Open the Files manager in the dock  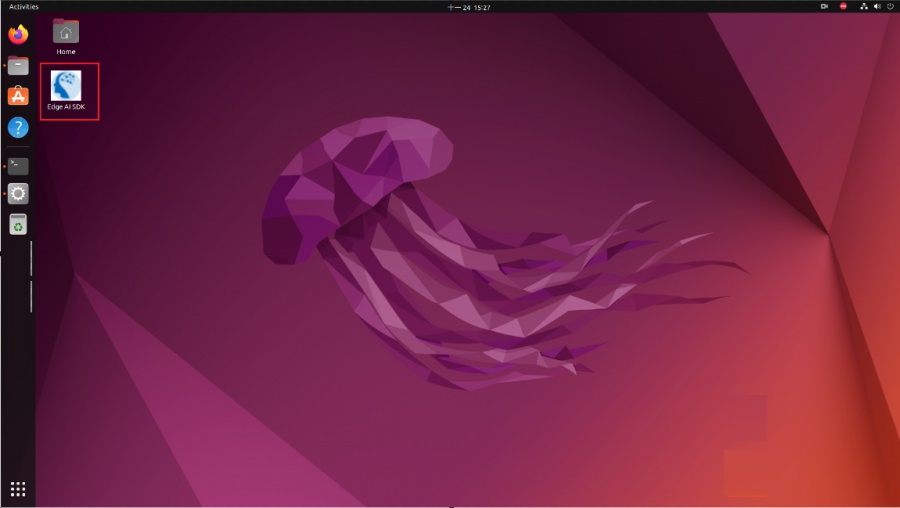(x=18, y=65)
